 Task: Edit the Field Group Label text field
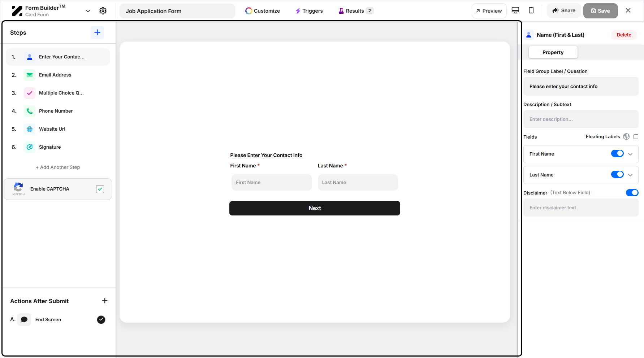point(581,87)
